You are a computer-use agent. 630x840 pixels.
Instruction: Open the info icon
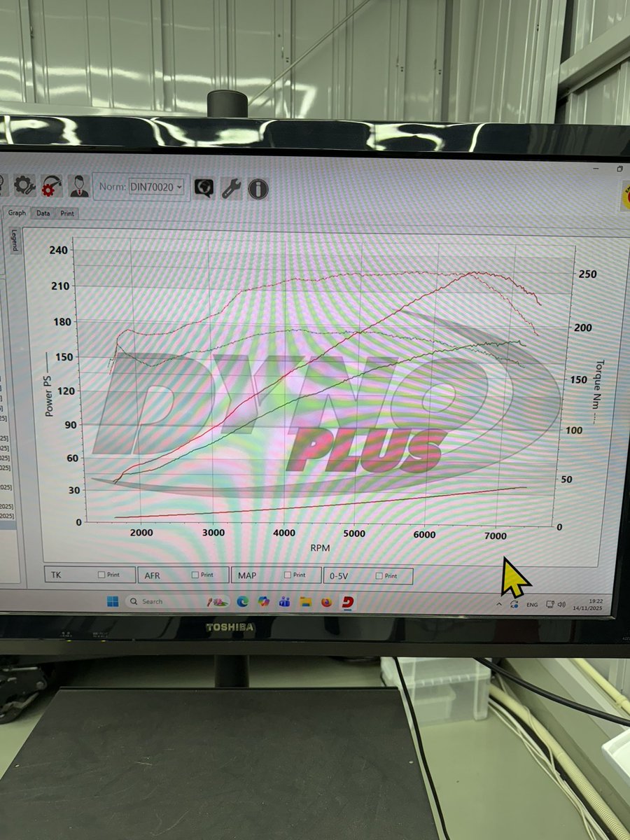[x=258, y=189]
